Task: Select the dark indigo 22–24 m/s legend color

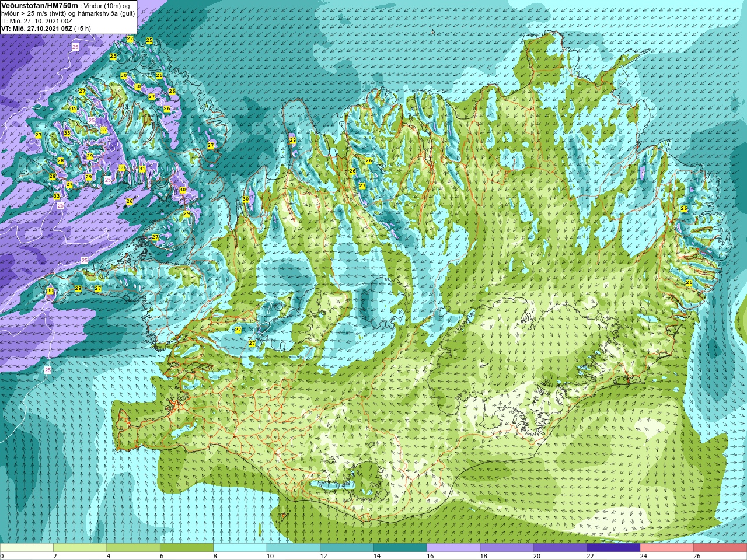Action: coord(613,548)
